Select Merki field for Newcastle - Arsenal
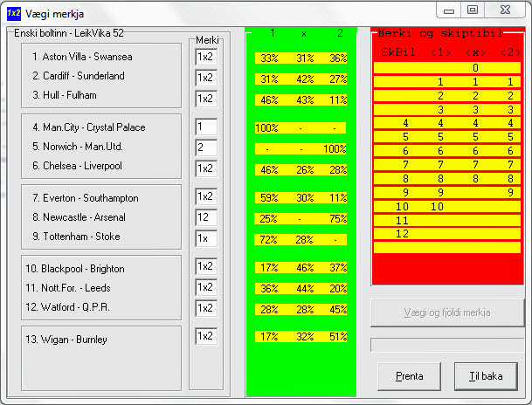 206,217
